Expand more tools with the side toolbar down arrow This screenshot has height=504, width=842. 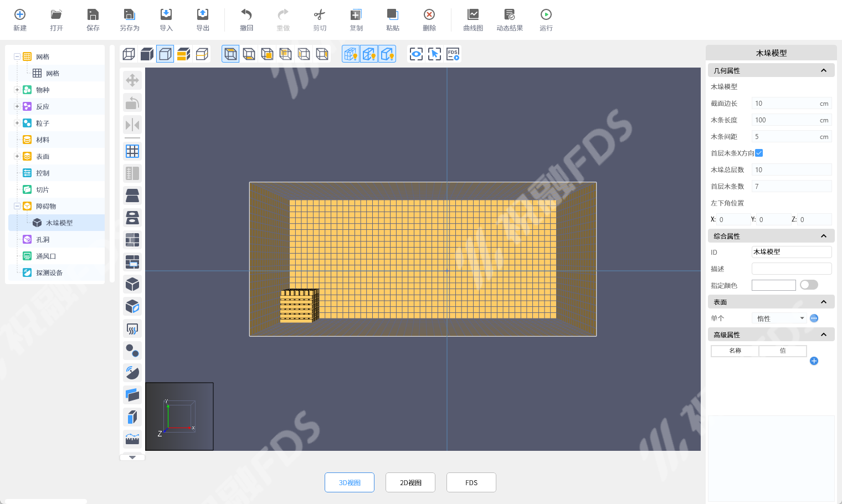click(x=132, y=457)
